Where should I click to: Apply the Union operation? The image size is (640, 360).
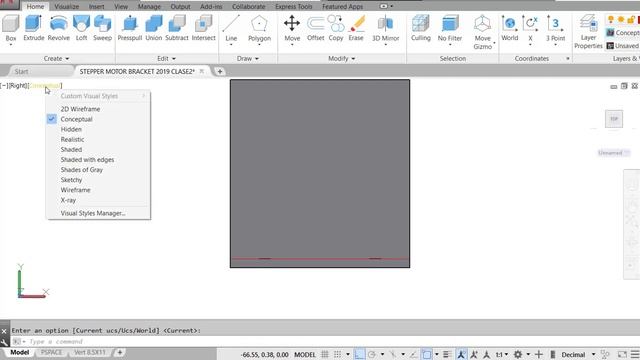pyautogui.click(x=153, y=28)
